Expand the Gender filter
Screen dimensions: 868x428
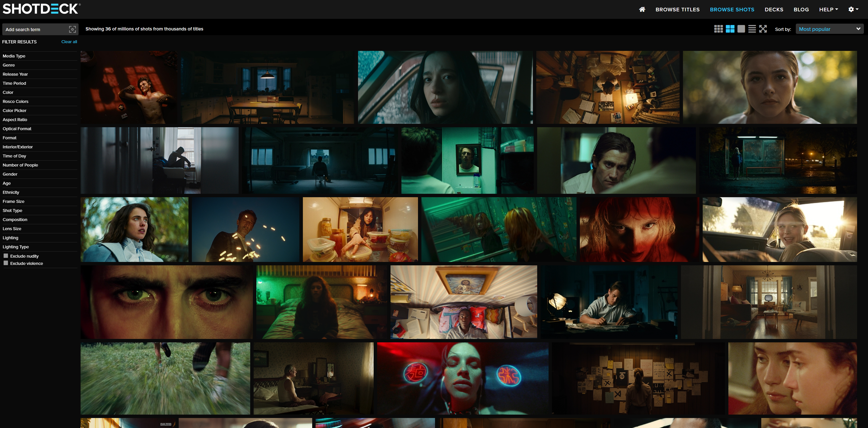[x=40, y=174]
